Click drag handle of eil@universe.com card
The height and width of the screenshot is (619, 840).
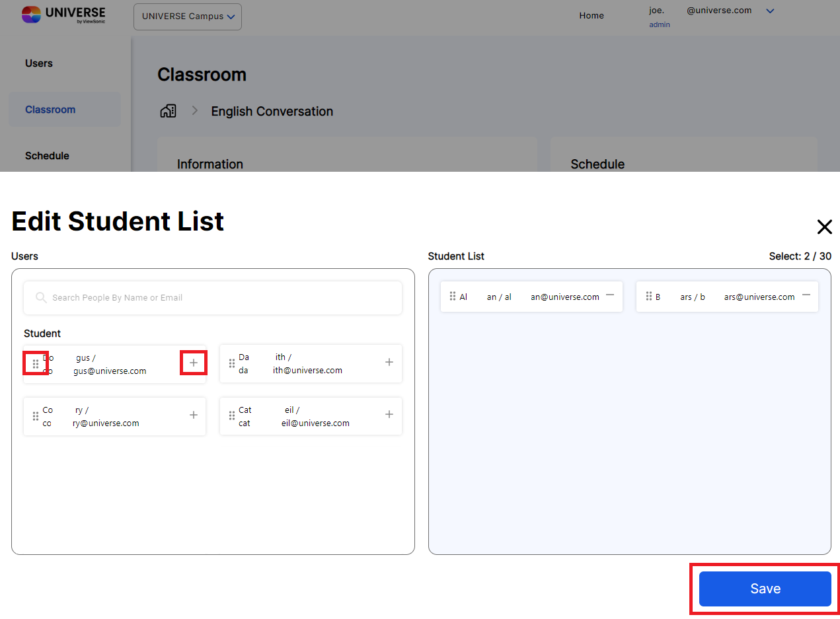pos(232,416)
